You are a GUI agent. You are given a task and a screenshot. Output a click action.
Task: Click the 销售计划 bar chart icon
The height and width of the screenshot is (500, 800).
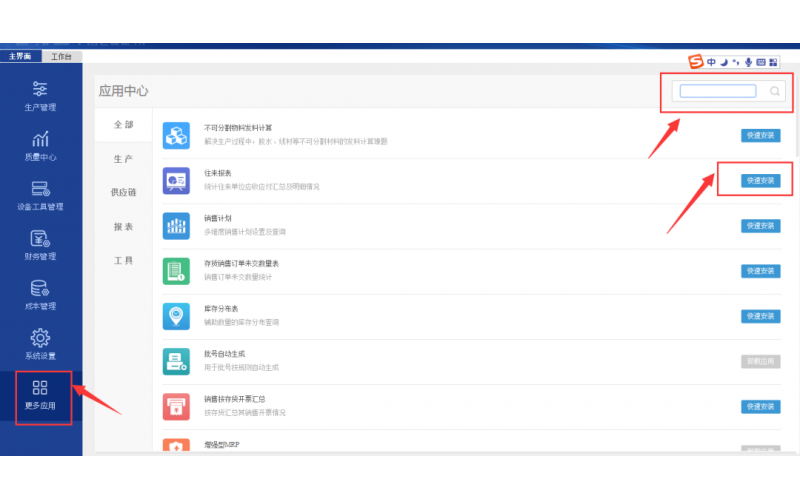tap(176, 225)
